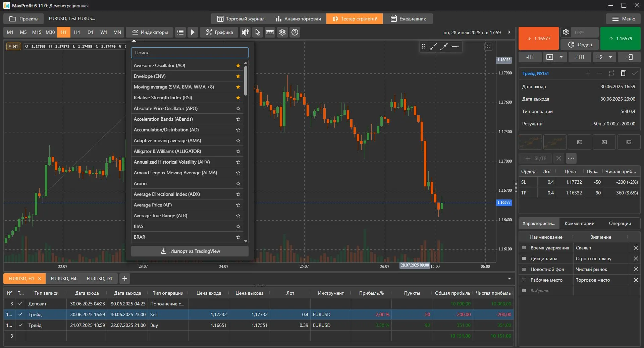Open the Индикаторы dropdown
The image size is (644, 348).
pyautogui.click(x=150, y=32)
